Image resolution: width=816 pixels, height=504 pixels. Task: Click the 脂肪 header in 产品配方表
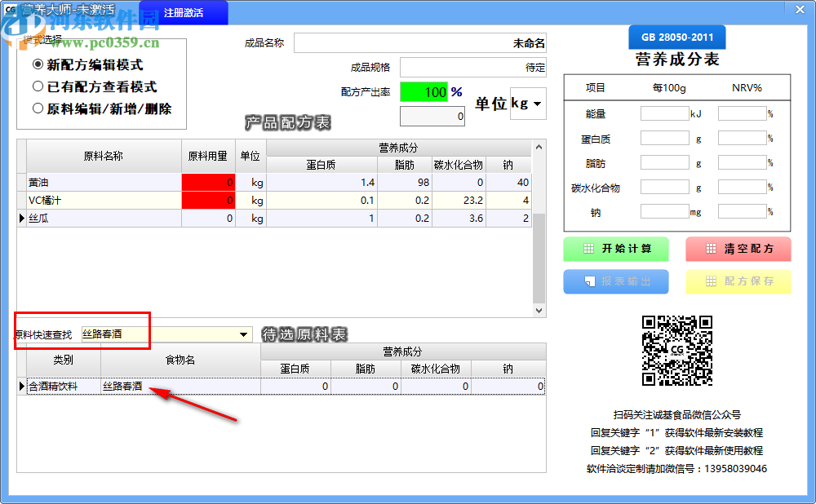405,165
